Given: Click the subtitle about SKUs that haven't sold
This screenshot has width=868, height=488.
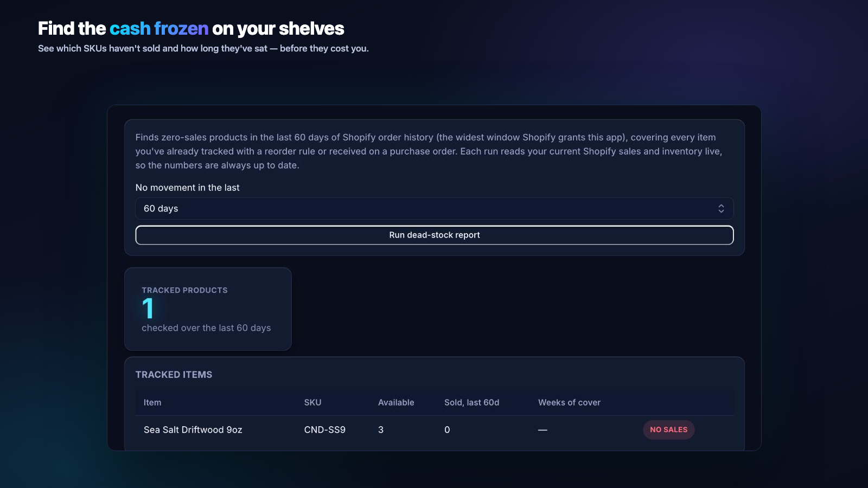Looking at the screenshot, I should click(203, 48).
